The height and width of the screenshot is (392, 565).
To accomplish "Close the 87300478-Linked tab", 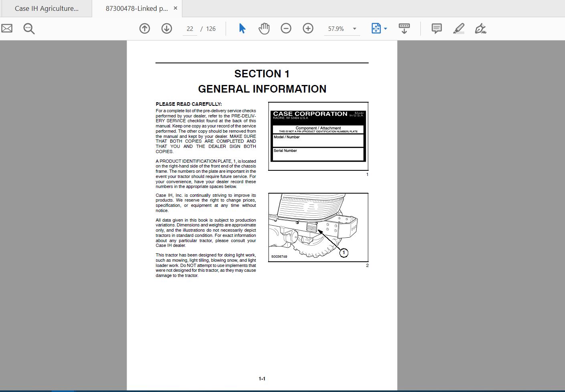I will (x=176, y=8).
